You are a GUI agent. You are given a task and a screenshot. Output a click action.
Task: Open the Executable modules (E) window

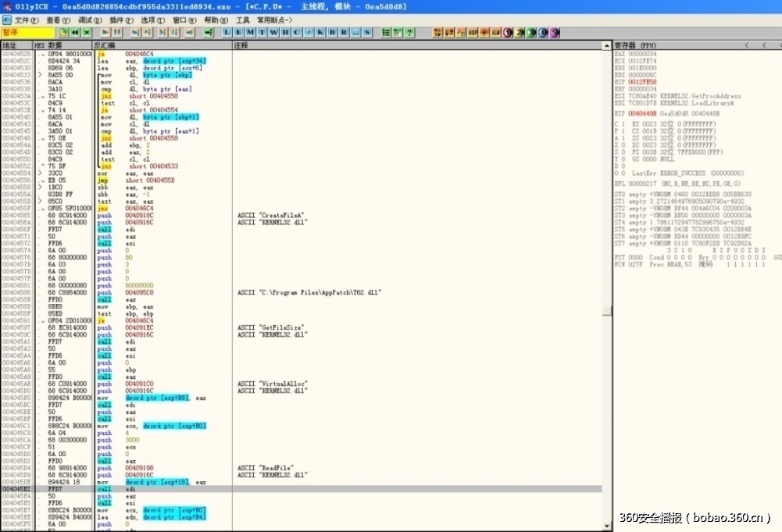coord(238,32)
